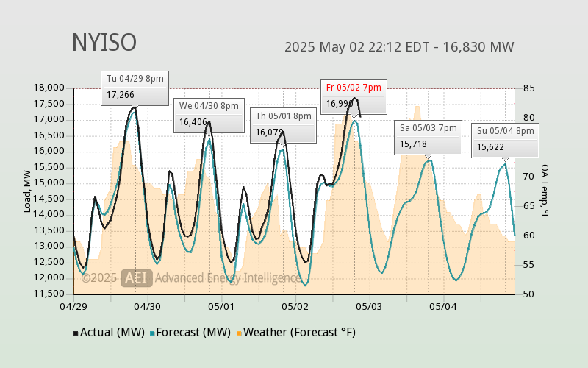The image size is (588, 368).
Task: Click the 13,000 load axis label
Action: [49, 247]
